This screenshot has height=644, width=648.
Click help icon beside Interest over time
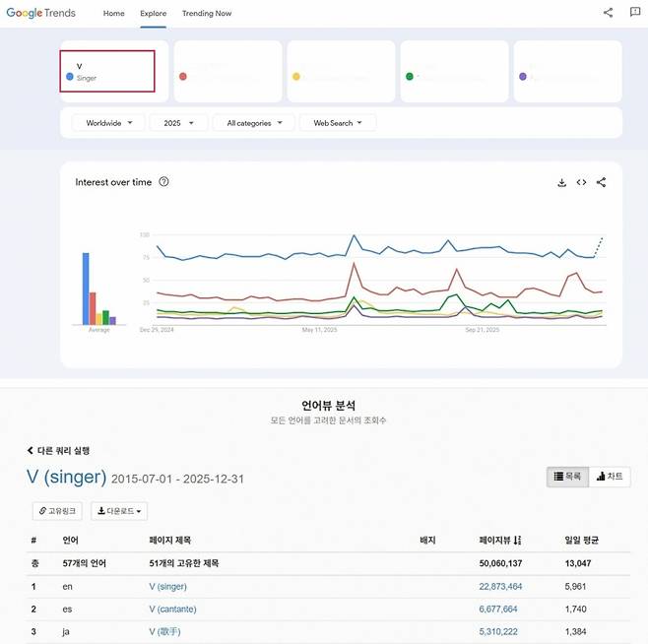pos(163,181)
